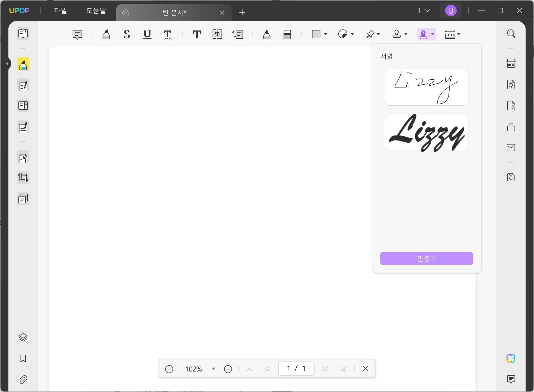
Task: Open the Edit PDF mode icon
Action: (23, 85)
